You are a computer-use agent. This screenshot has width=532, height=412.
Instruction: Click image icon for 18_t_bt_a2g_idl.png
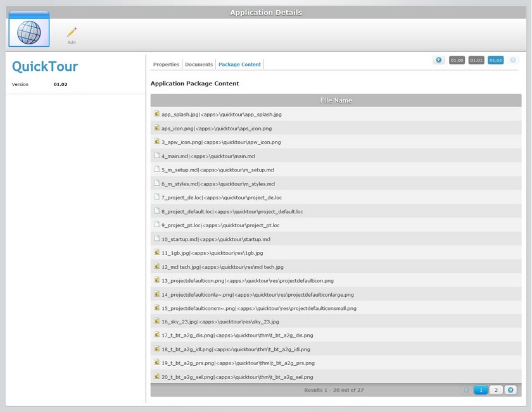[x=157, y=348]
